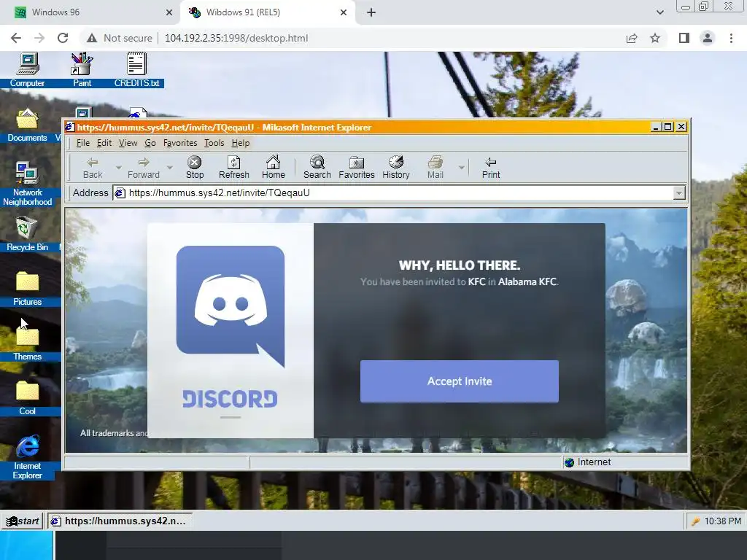Toggle Chrome side panel icon

click(x=684, y=38)
